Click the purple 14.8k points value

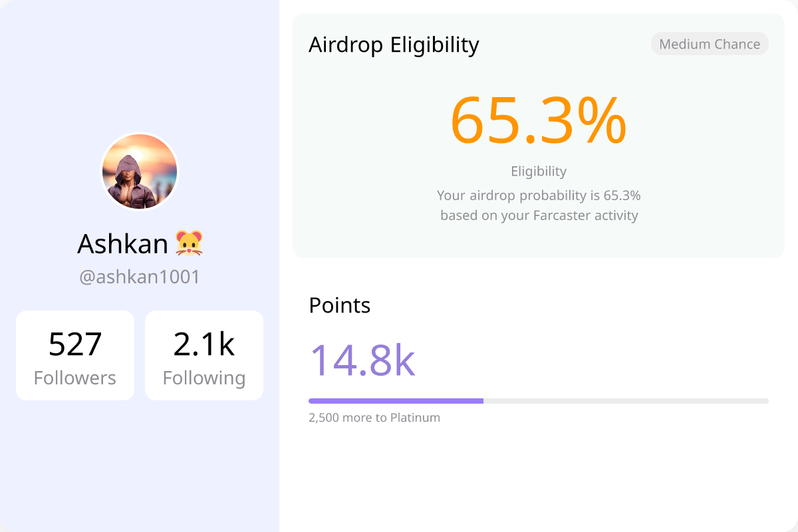point(362,360)
